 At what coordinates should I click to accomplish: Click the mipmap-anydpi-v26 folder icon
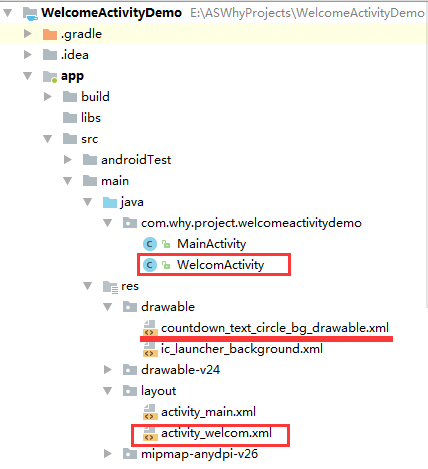tap(130, 454)
